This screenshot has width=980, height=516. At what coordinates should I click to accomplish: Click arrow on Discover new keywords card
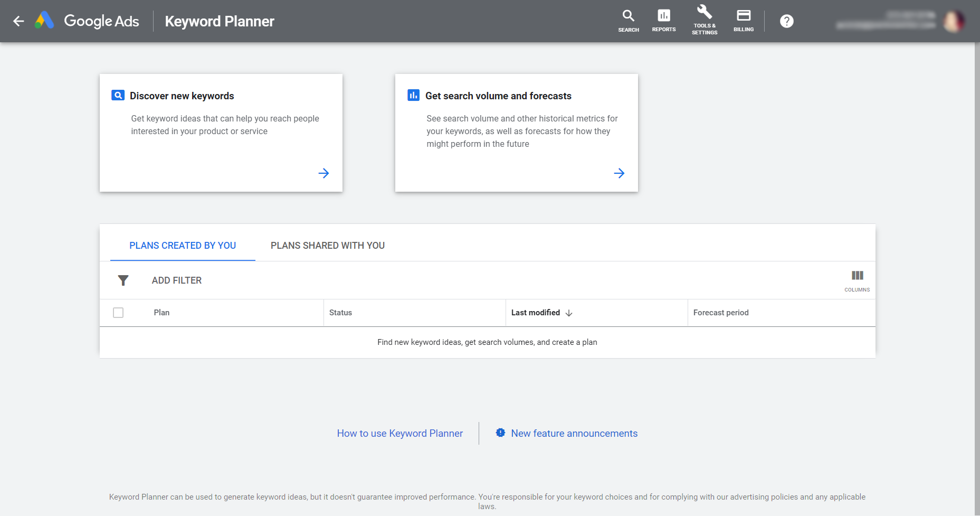[x=324, y=173]
